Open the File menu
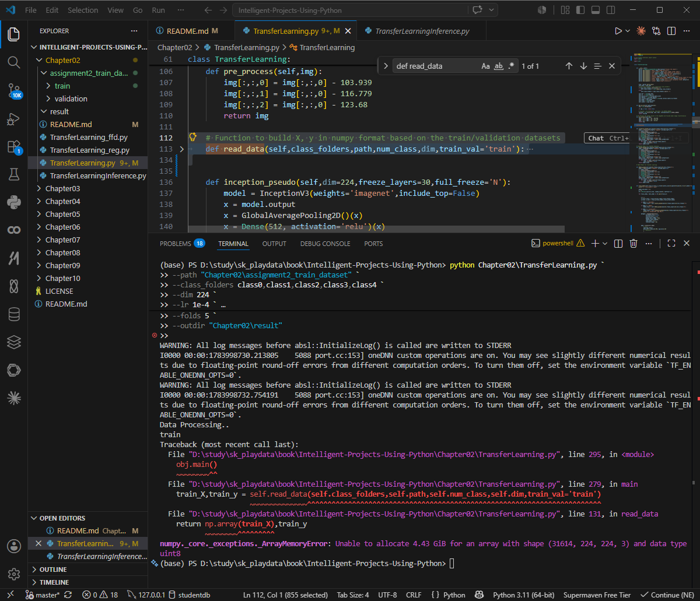 (x=31, y=10)
